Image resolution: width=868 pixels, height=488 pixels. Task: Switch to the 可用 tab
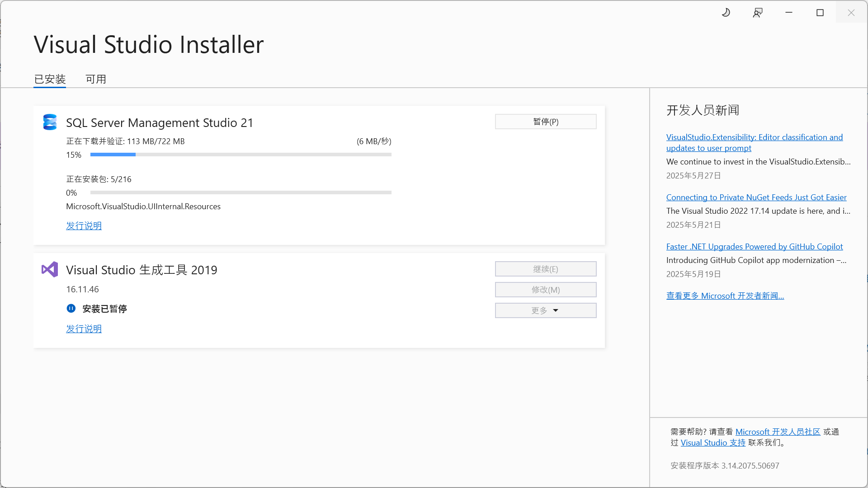95,79
